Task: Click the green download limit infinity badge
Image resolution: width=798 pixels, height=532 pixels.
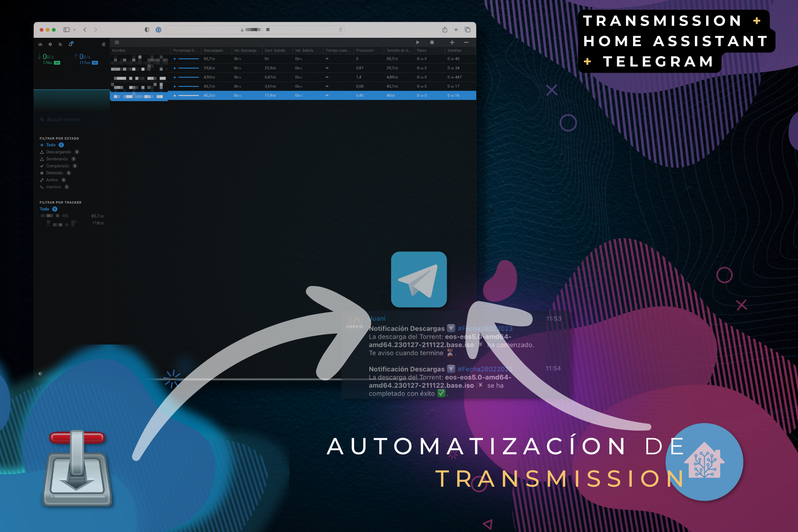Action: [57, 63]
